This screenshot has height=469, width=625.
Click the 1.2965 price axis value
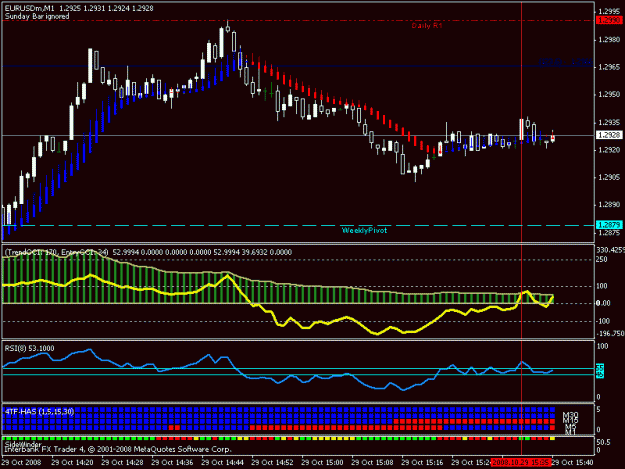coord(609,67)
